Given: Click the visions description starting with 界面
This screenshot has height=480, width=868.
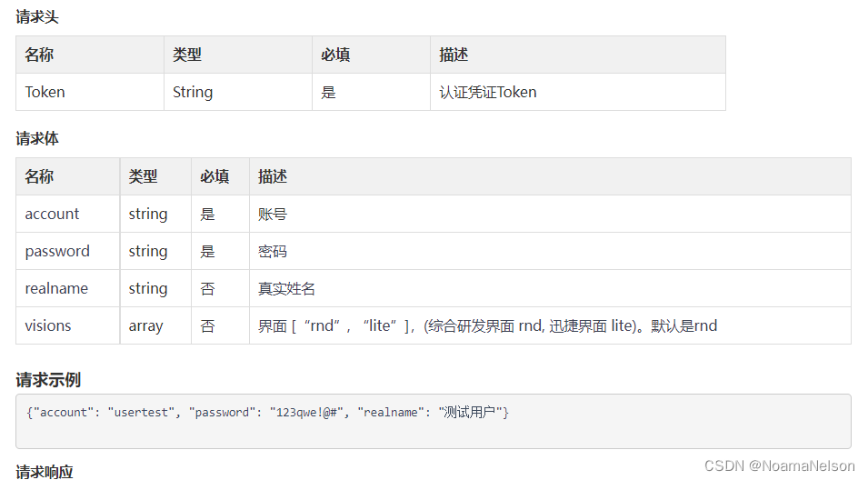Looking at the screenshot, I should pos(550,325).
